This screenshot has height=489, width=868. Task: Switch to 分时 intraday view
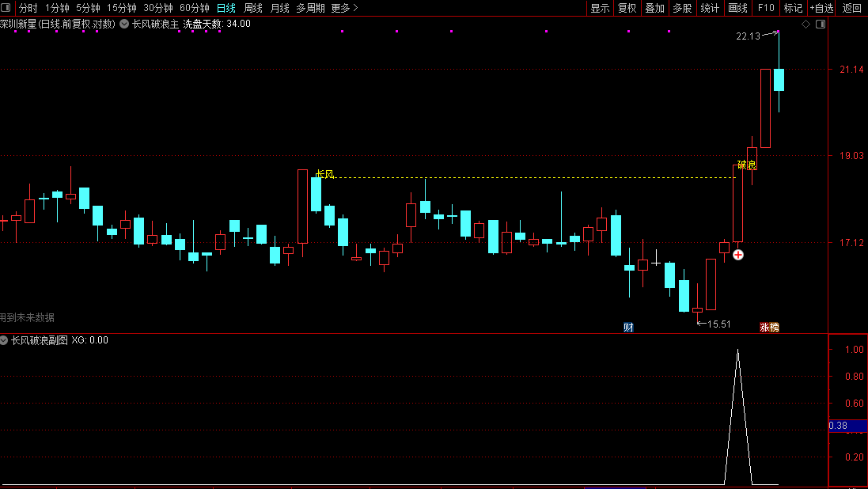[28, 8]
